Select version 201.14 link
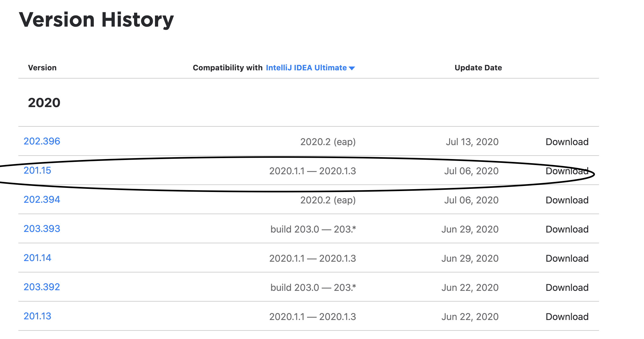Viewport: 644px width, 339px height. [x=37, y=258]
